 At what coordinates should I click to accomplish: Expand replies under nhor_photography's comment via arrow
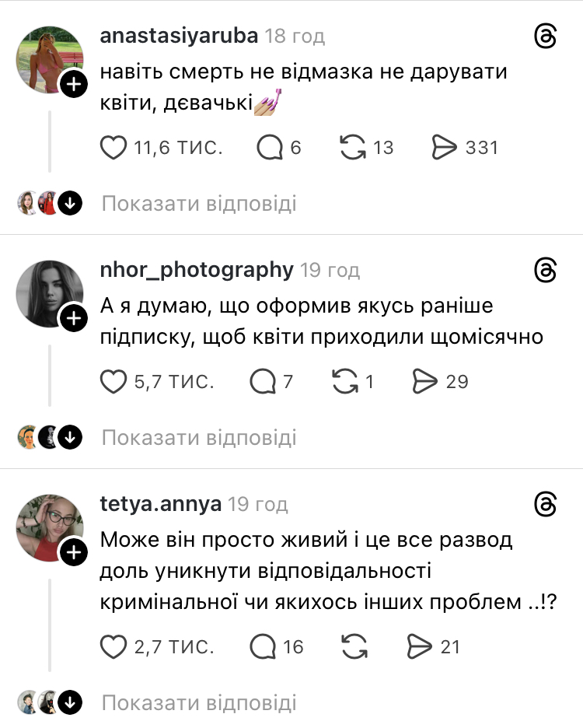point(71,436)
